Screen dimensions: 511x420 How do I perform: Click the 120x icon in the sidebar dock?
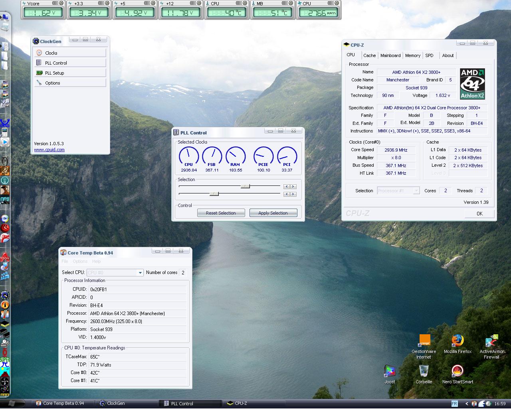5,257
